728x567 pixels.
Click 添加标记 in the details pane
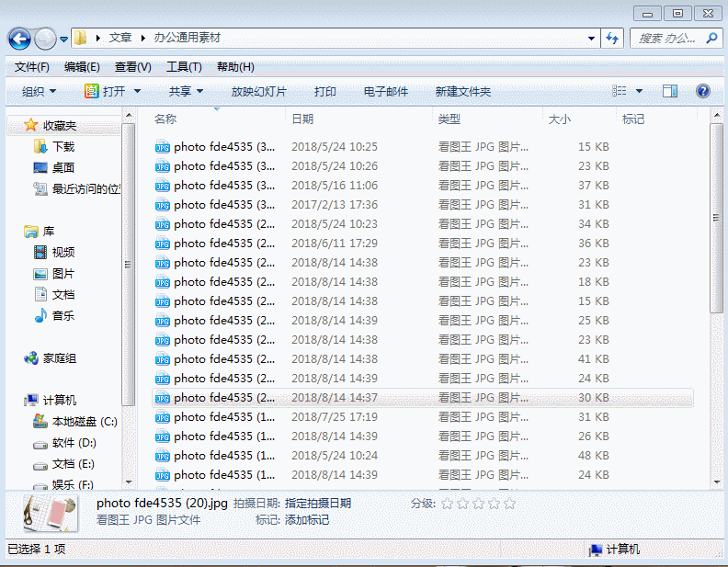306,519
